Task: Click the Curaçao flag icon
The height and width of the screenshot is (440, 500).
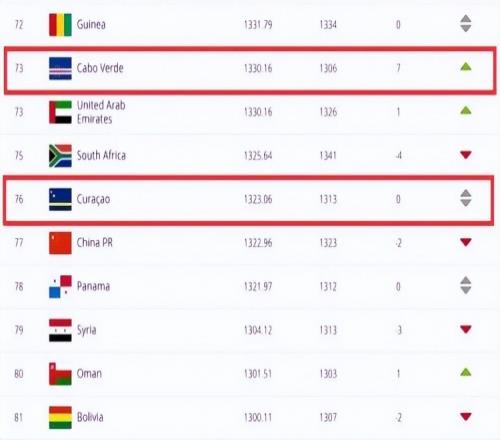Action: (60, 199)
